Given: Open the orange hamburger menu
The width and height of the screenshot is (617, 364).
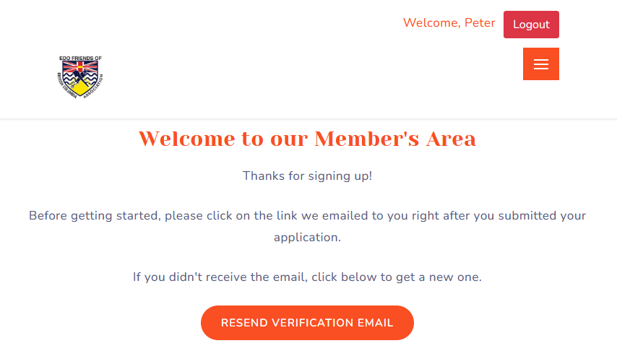Looking at the screenshot, I should [540, 64].
